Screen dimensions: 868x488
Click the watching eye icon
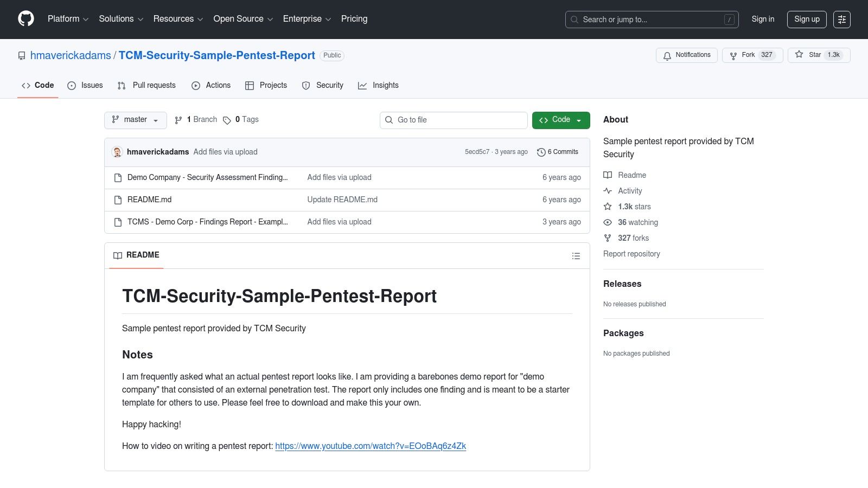607,222
